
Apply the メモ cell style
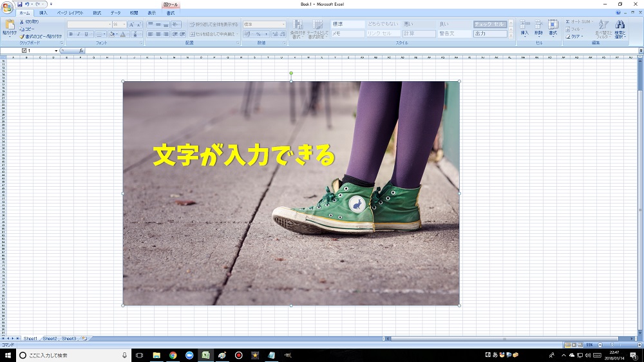coord(348,33)
